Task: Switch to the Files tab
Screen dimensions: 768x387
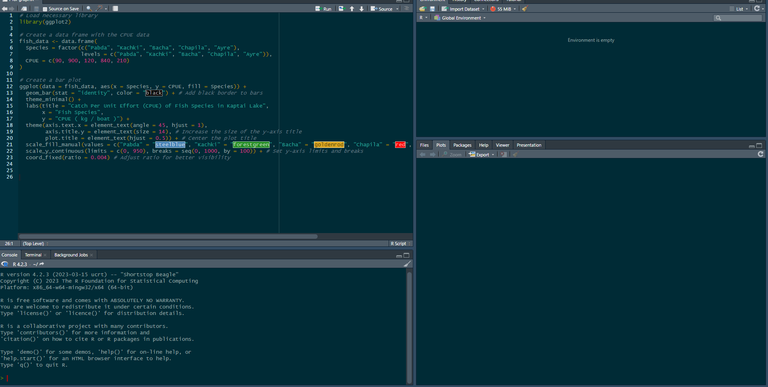Action: [424, 145]
